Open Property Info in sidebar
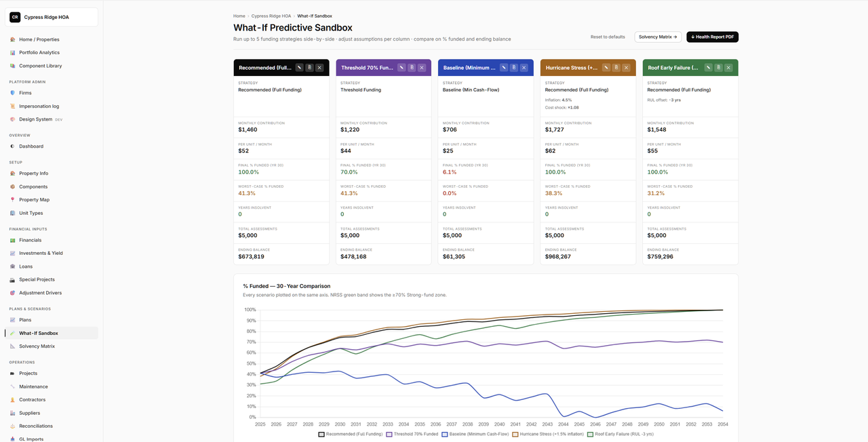Screen dimensions: 868x442 point(52,174)
